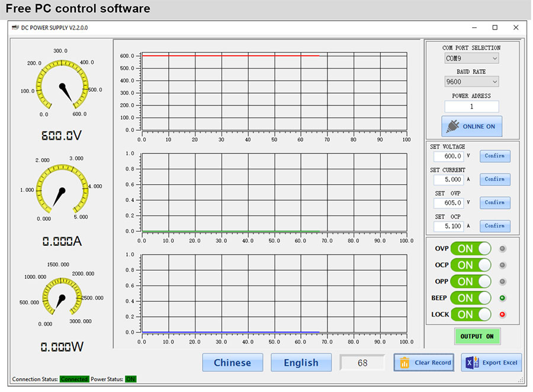Viewport: 533px width, 392px height.
Task: Click the voltage chart with red trace
Action: click(274, 91)
